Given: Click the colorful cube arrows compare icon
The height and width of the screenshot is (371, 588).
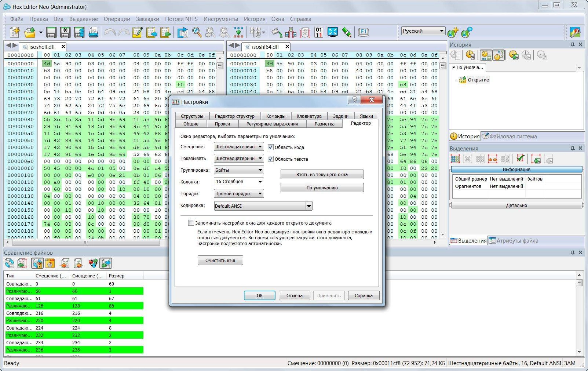Looking at the screenshot, I should pyautogui.click(x=93, y=263).
